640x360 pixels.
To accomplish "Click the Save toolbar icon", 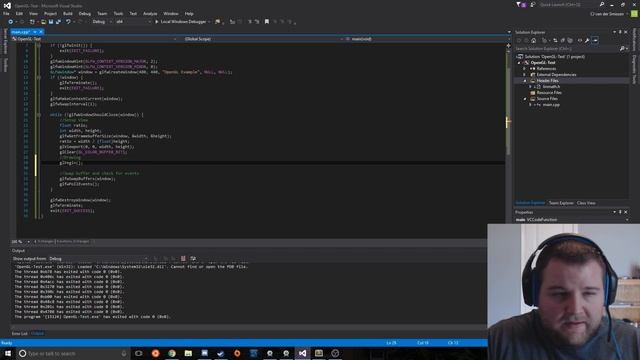I will [51, 22].
